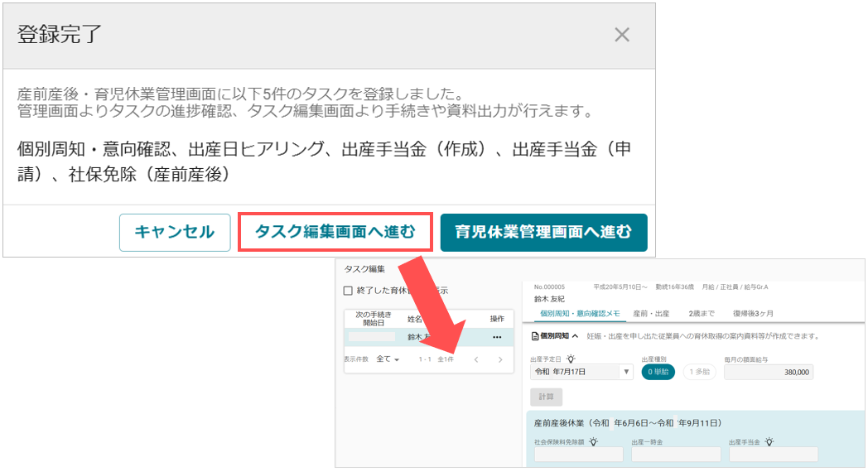Switch to the 産前・出産 tab
This screenshot has height=472, width=868.
tap(651, 314)
